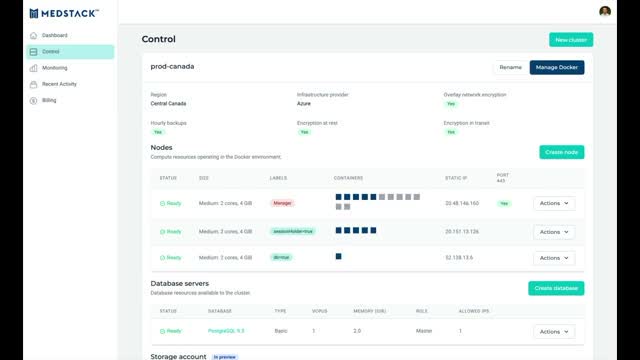Viewport: 640px width, 360px height.
Task: Click the Encryption at rest Yes badge
Action: coord(304,132)
